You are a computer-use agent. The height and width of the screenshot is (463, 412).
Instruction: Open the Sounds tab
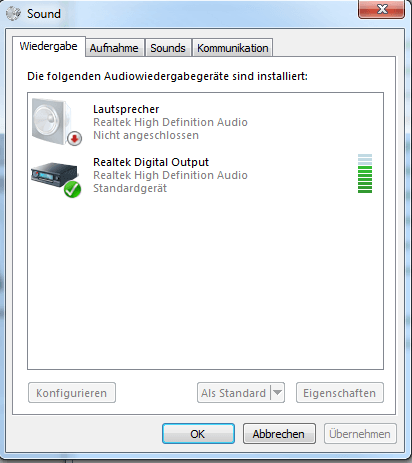tap(168, 48)
